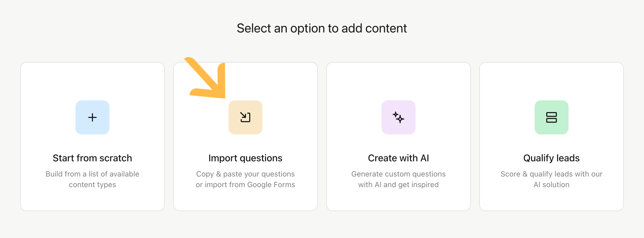
Task: Select the Import questions title
Action: pos(245,158)
